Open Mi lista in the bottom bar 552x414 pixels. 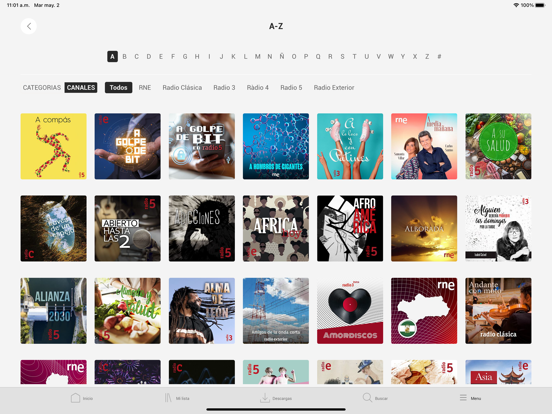177,398
